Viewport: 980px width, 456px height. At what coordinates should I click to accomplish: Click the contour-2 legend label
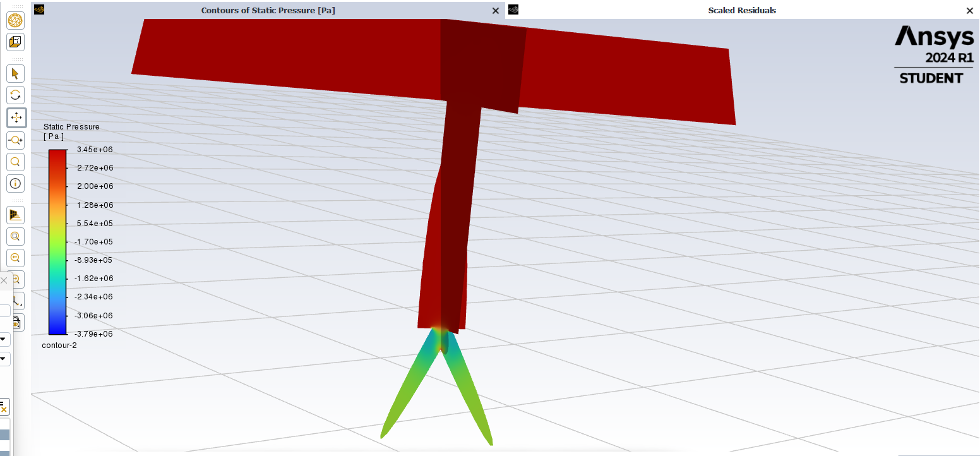point(59,345)
